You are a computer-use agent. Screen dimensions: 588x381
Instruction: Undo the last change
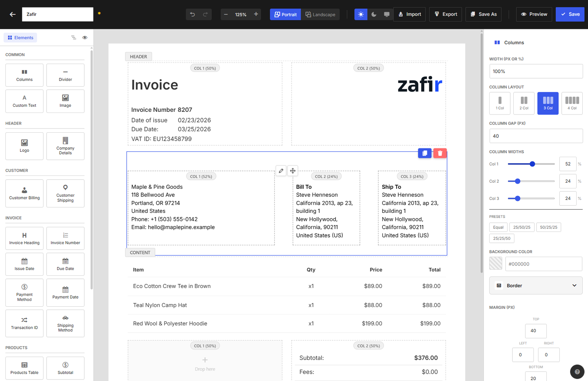click(x=193, y=14)
